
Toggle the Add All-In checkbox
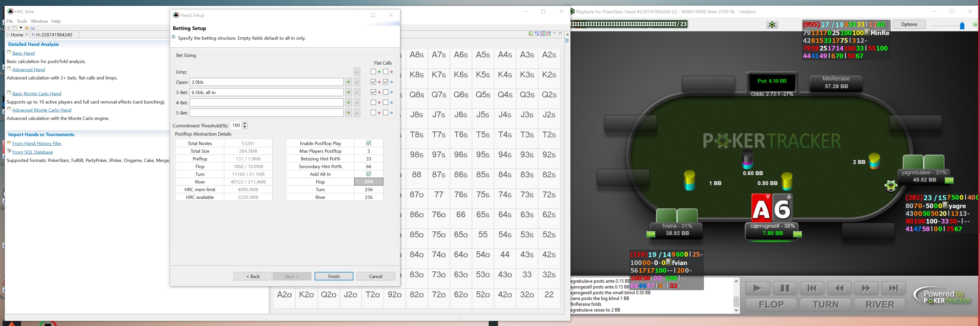pos(369,174)
